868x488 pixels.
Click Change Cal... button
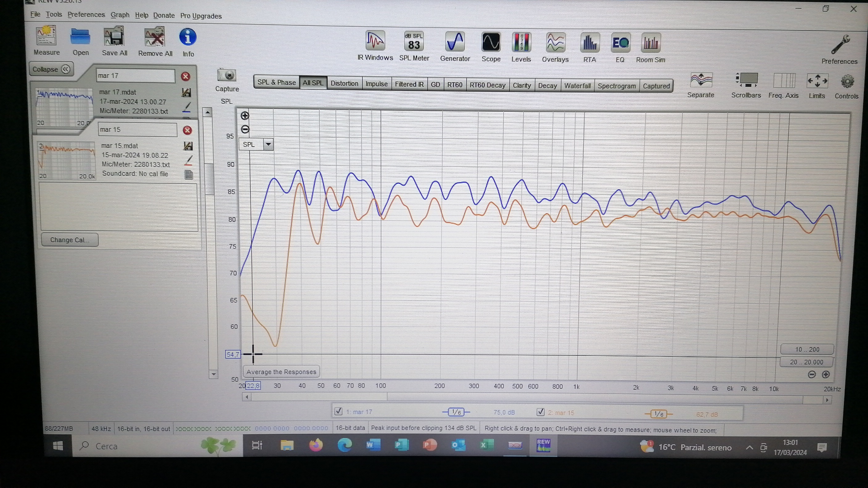70,240
